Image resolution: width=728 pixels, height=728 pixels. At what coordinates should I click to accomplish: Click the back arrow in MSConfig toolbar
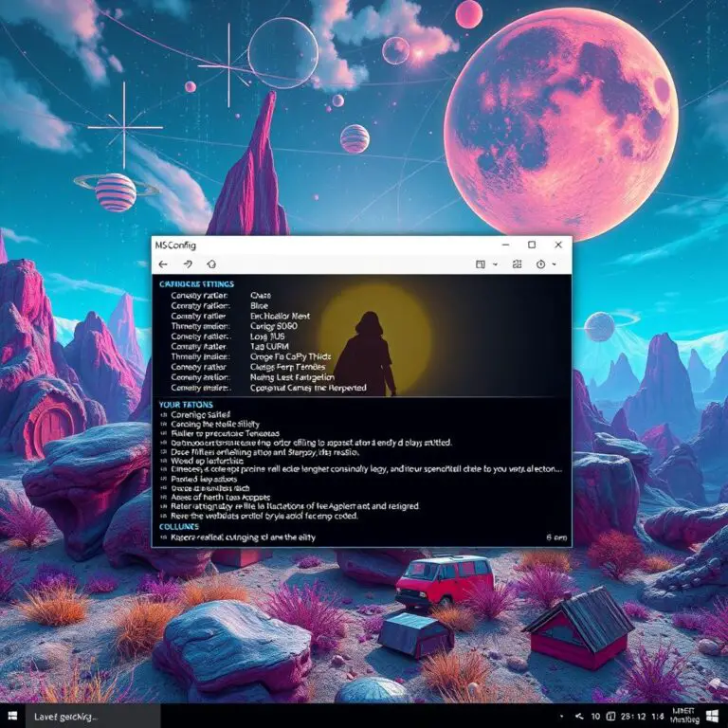click(x=164, y=264)
